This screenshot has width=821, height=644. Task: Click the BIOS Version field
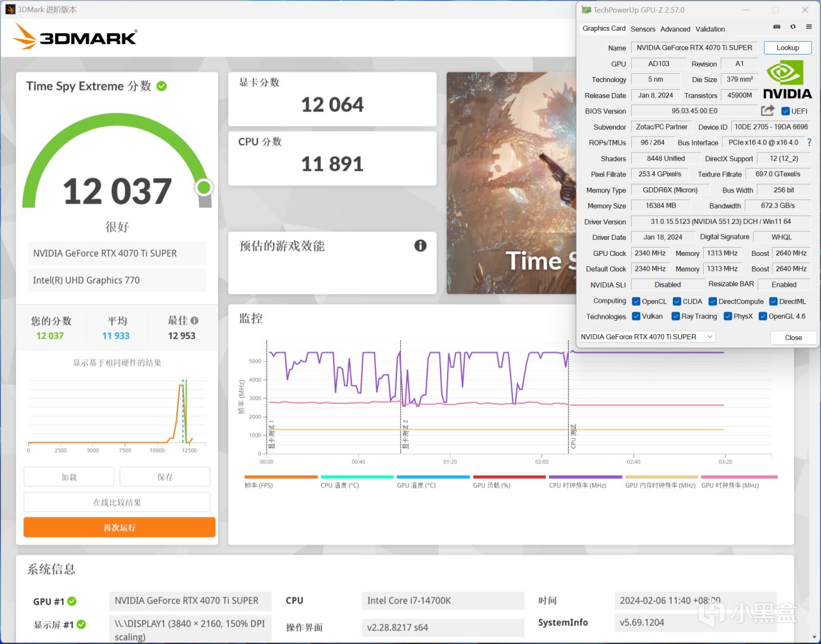(695, 111)
